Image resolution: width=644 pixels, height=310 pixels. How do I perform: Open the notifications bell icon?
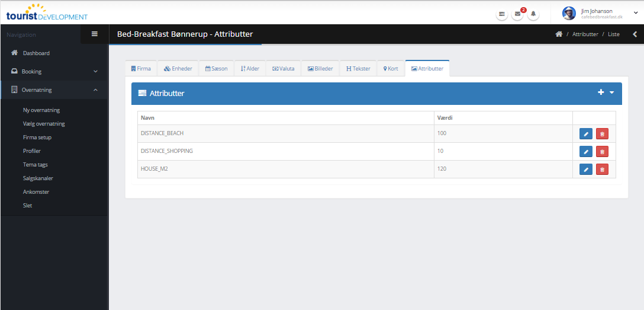533,14
